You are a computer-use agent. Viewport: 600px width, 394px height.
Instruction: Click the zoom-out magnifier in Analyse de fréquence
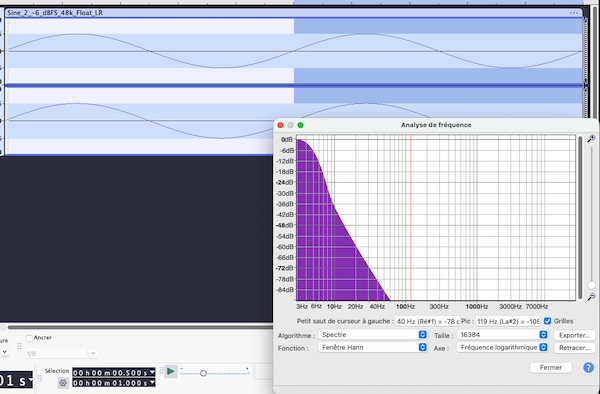(x=591, y=296)
